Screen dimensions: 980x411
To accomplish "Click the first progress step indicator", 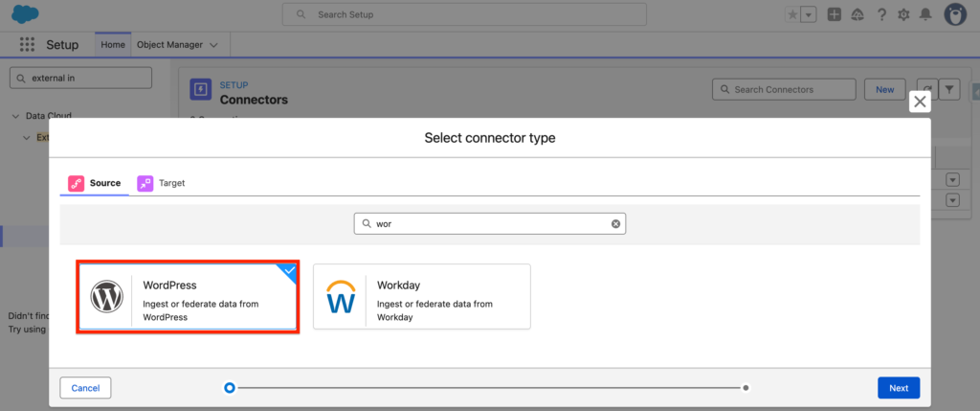I will tap(229, 388).
